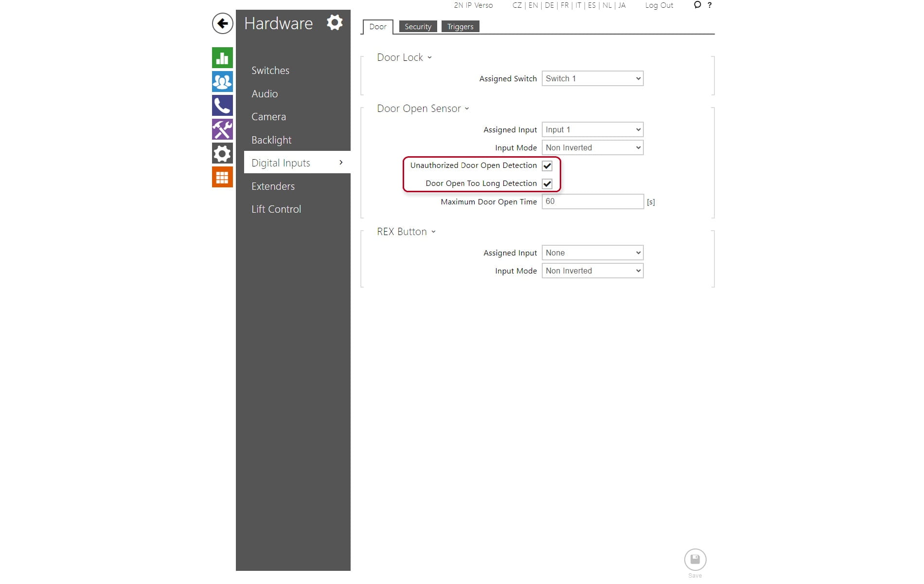Click the 2N IP Verso device name
This screenshot has height=584, width=924.
(473, 5)
